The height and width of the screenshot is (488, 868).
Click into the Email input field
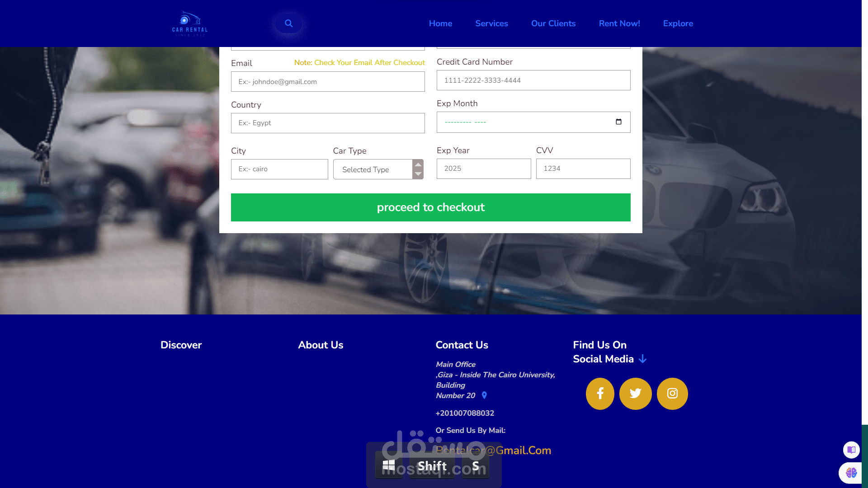coord(328,82)
